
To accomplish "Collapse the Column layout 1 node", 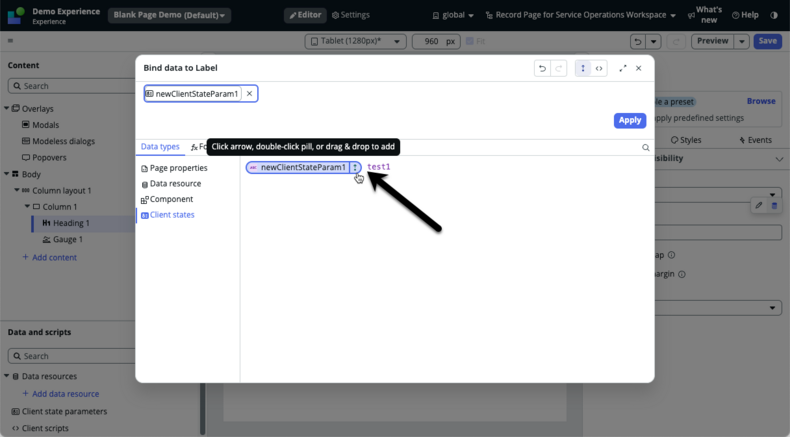I will [17, 191].
